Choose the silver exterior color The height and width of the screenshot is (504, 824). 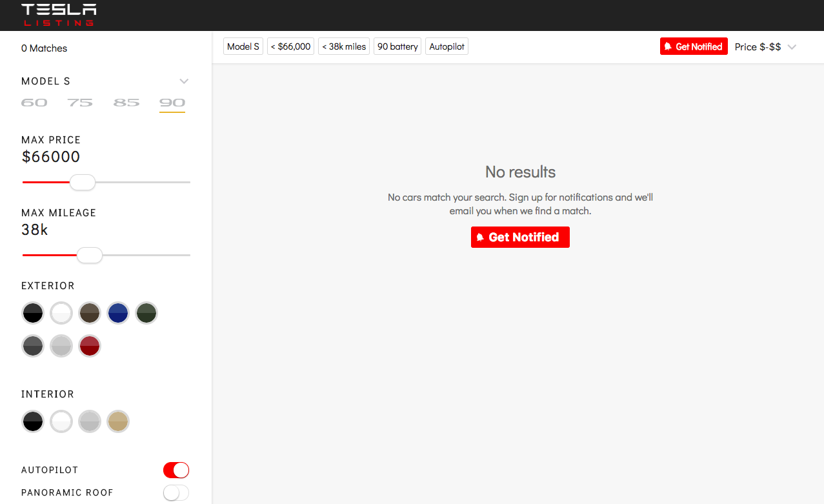(x=61, y=345)
